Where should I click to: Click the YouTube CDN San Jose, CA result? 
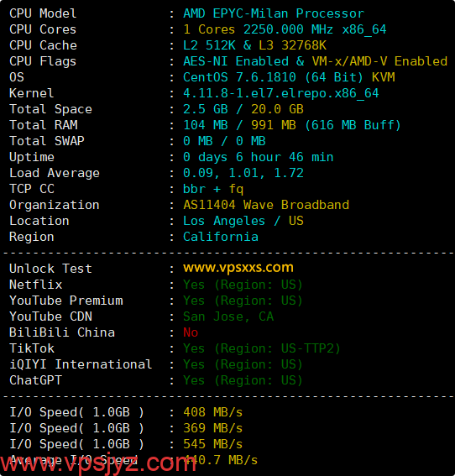click(228, 316)
